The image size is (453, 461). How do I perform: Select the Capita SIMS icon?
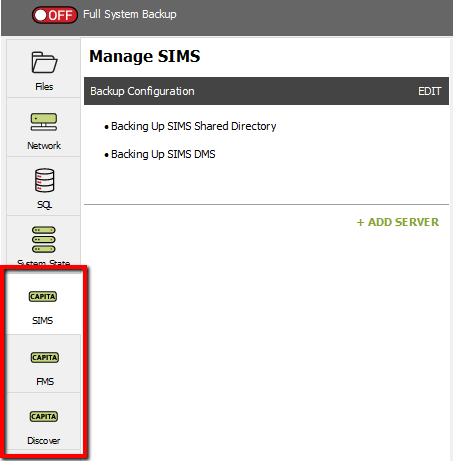43,296
